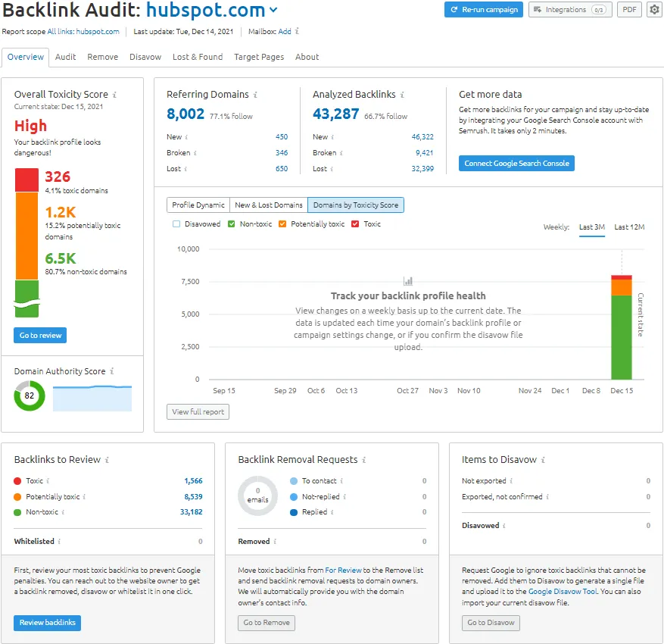This screenshot has height=644, width=664.
Task: Uncheck the Non-toxic chart checkbox
Action: pos(231,224)
